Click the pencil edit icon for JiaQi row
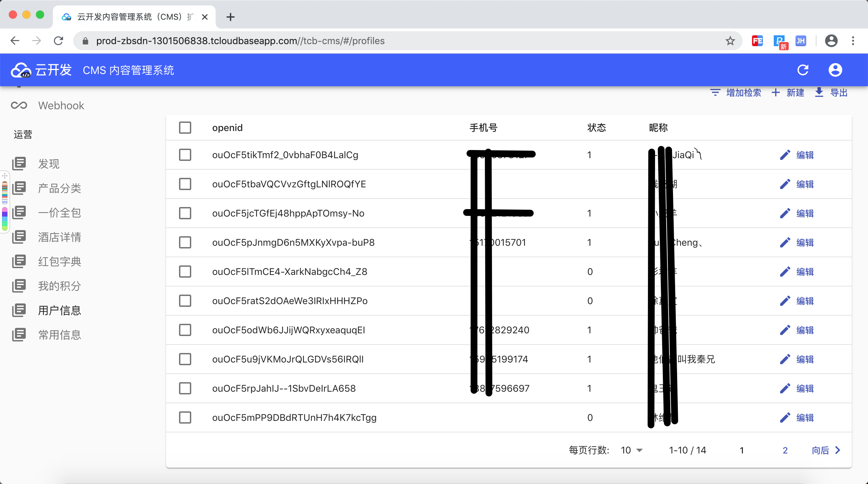The height and width of the screenshot is (484, 868). click(785, 155)
